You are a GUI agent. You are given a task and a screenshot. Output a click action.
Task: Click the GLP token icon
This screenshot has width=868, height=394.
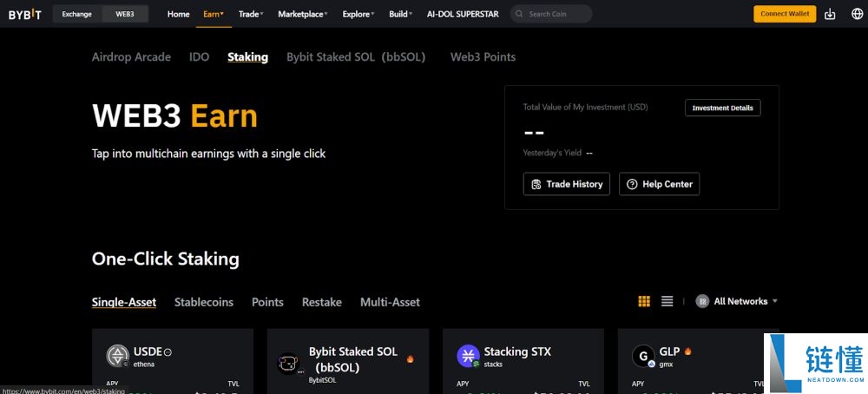click(x=643, y=356)
